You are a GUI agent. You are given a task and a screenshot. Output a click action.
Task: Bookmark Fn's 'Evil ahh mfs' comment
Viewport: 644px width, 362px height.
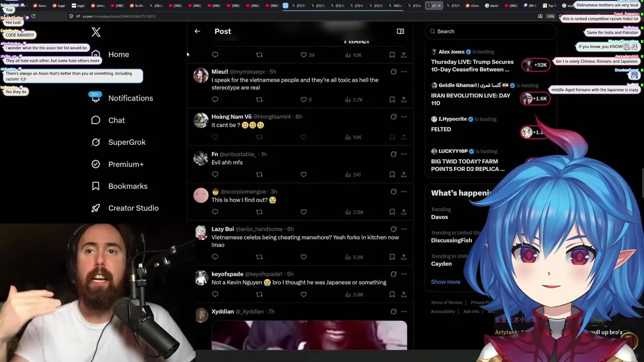point(392,174)
